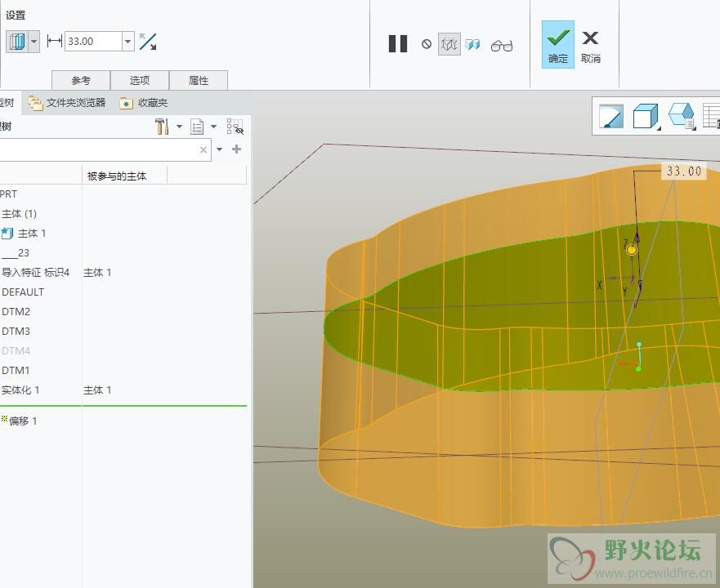This screenshot has width=720, height=588.
Task: Click the offset type icon button
Action: pos(17,42)
